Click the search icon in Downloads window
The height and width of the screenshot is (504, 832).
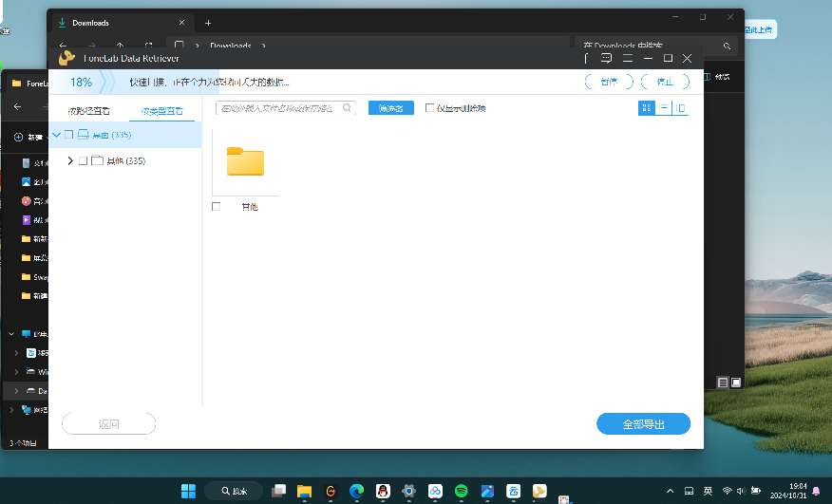[727, 47]
